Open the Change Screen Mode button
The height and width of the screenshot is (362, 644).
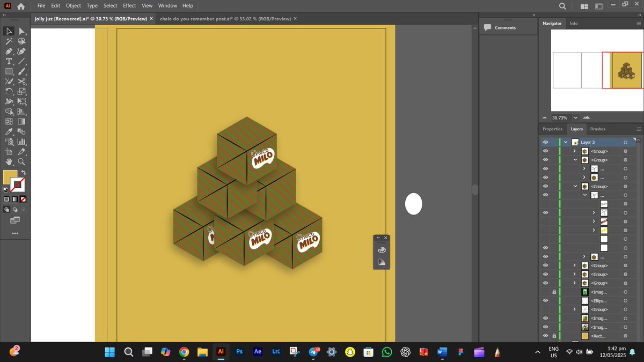(x=15, y=220)
